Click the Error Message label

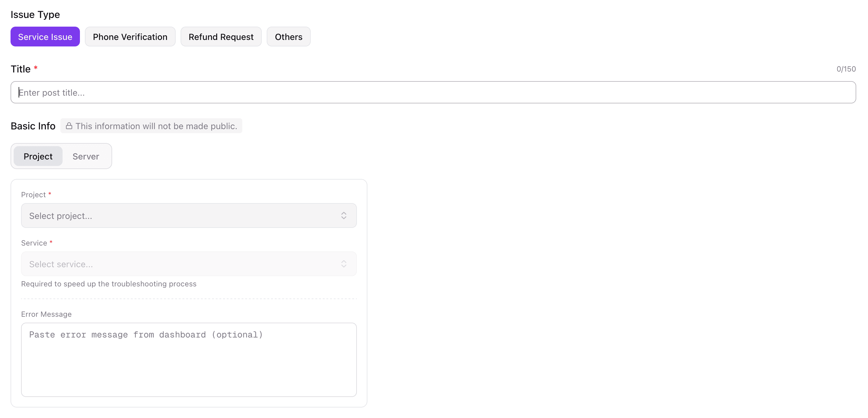coord(46,314)
